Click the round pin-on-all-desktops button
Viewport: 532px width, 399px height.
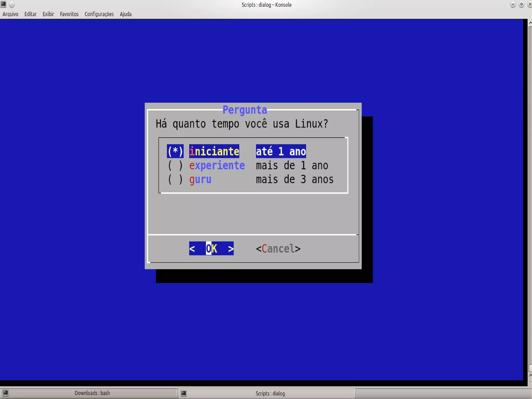pyautogui.click(x=12, y=4)
